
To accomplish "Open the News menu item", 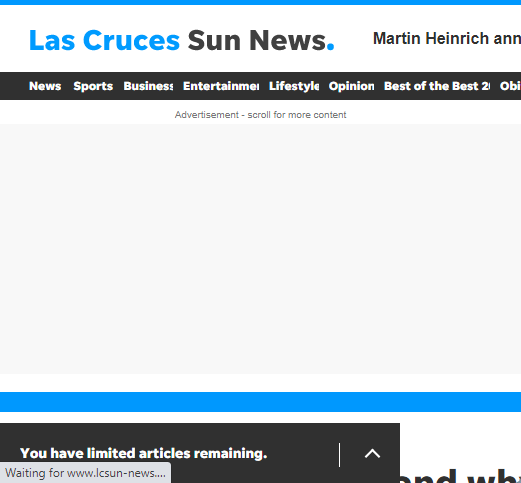I will coord(45,86).
